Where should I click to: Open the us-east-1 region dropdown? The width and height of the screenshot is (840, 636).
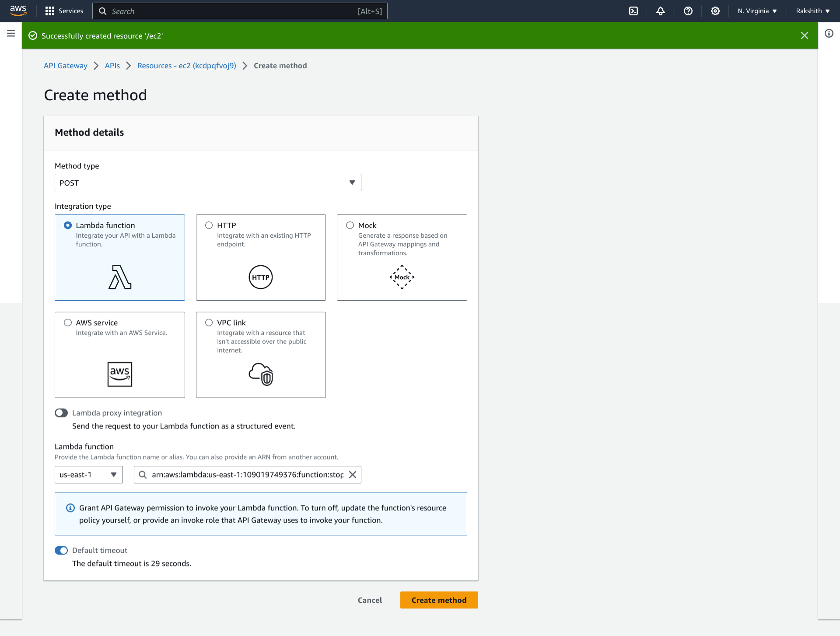click(89, 474)
